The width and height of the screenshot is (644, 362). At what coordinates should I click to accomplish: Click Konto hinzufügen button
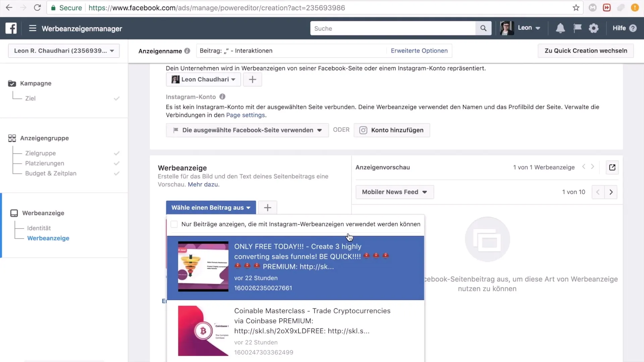pyautogui.click(x=392, y=130)
